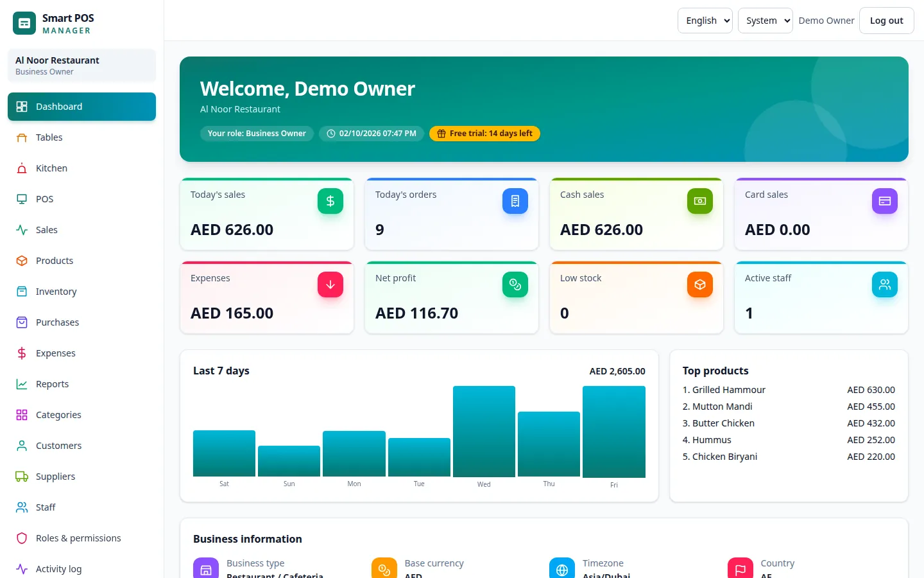Click the Today's orders blue receipt icon
924x578 pixels.
click(515, 201)
